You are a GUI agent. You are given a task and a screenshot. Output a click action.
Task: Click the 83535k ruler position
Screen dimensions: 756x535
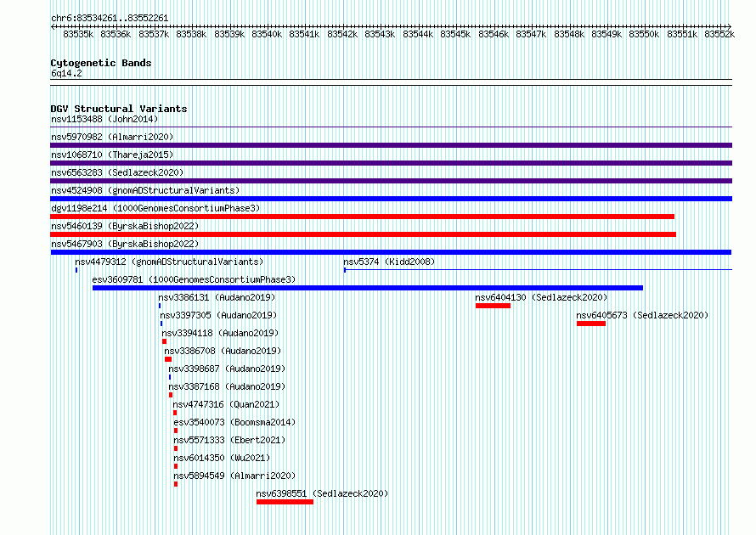point(78,34)
